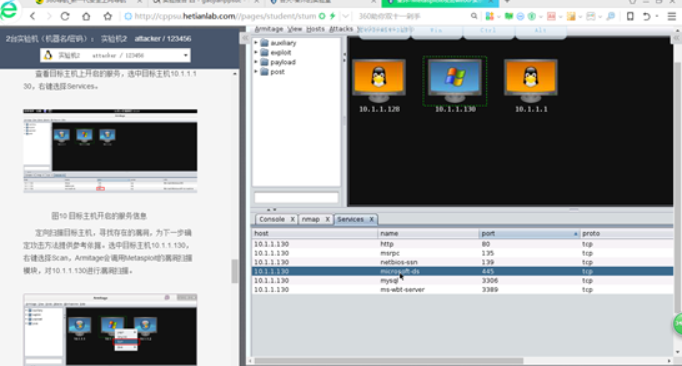Open the Armitage menu
The image size is (682, 366).
click(269, 29)
